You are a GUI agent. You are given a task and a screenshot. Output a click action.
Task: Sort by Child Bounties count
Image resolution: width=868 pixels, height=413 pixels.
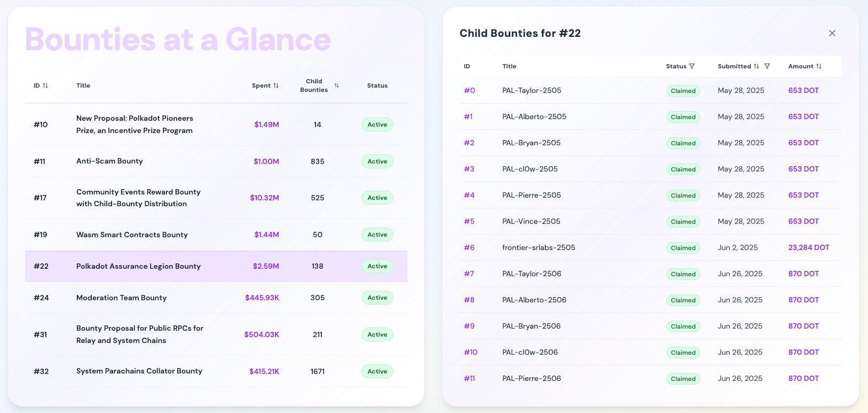point(336,85)
